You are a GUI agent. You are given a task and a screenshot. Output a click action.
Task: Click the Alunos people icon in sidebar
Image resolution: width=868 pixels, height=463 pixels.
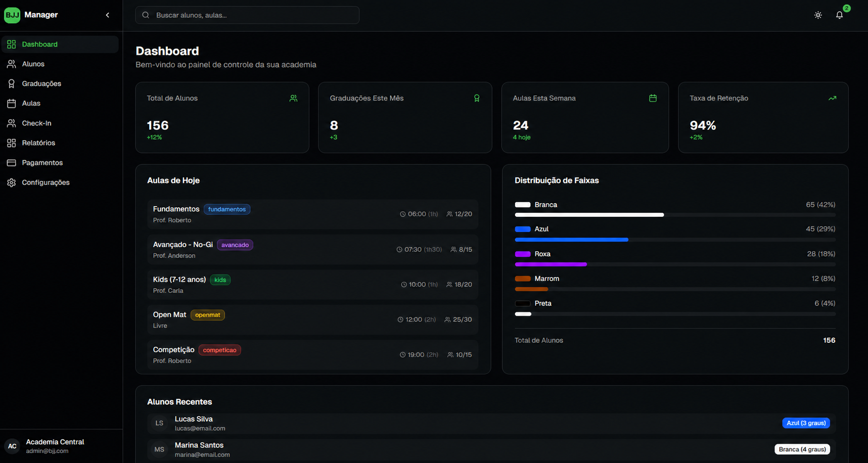click(x=12, y=64)
